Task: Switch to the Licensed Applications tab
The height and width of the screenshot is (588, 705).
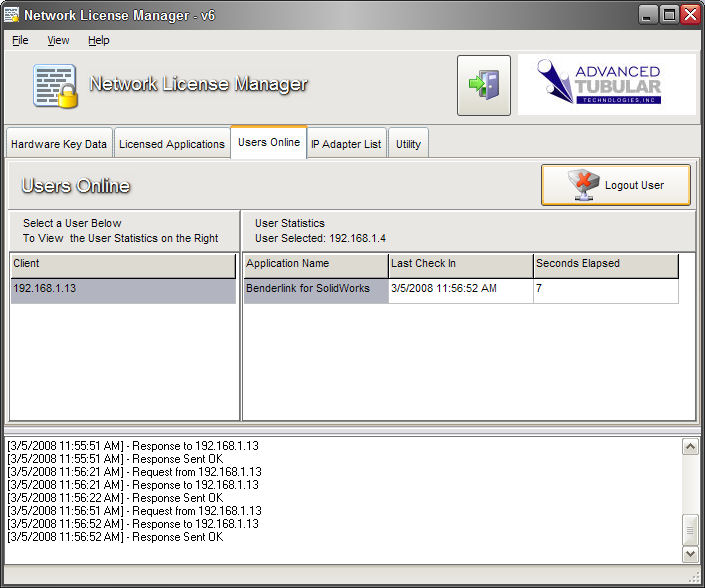Action: click(172, 144)
